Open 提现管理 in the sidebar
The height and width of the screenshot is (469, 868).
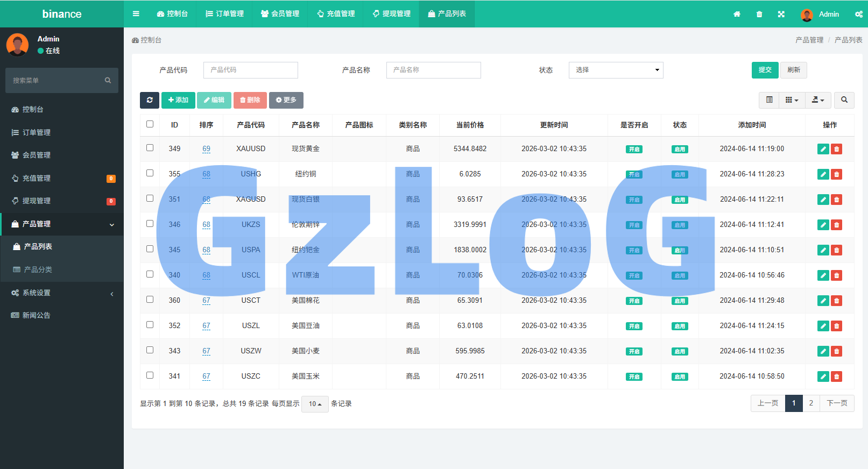pos(62,201)
